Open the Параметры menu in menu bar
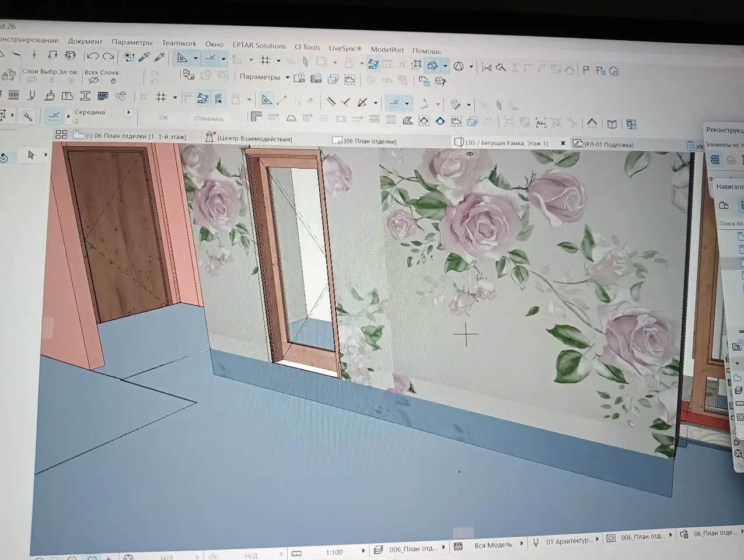The width and height of the screenshot is (744, 560). tap(132, 42)
